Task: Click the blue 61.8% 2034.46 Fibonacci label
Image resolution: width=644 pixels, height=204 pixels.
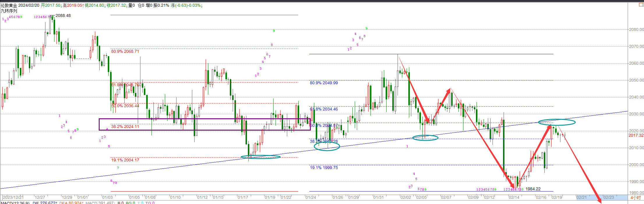Action: tap(324, 109)
